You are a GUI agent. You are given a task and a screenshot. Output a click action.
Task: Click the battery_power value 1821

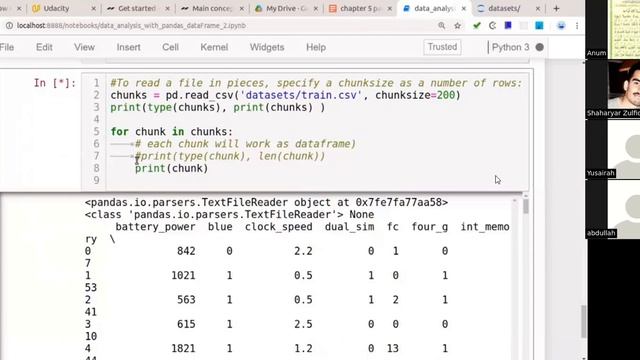point(183,349)
